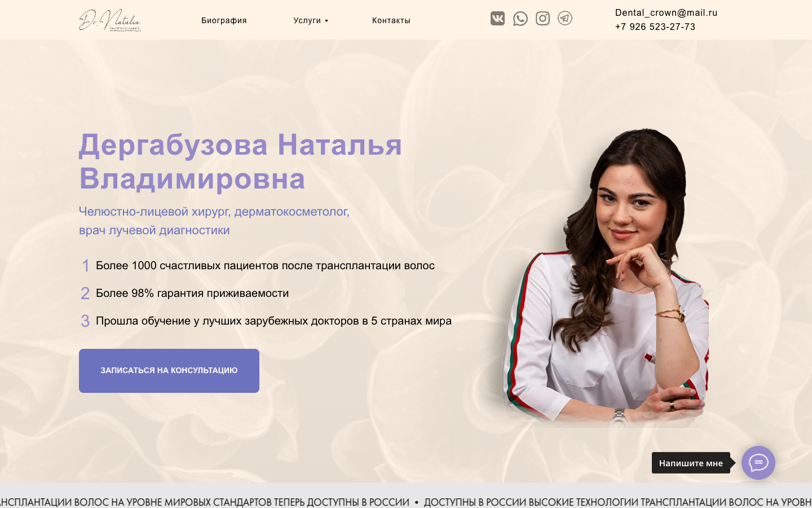Click the Напишите мне tooltip label
The height and width of the screenshot is (508, 812).
[691, 463]
